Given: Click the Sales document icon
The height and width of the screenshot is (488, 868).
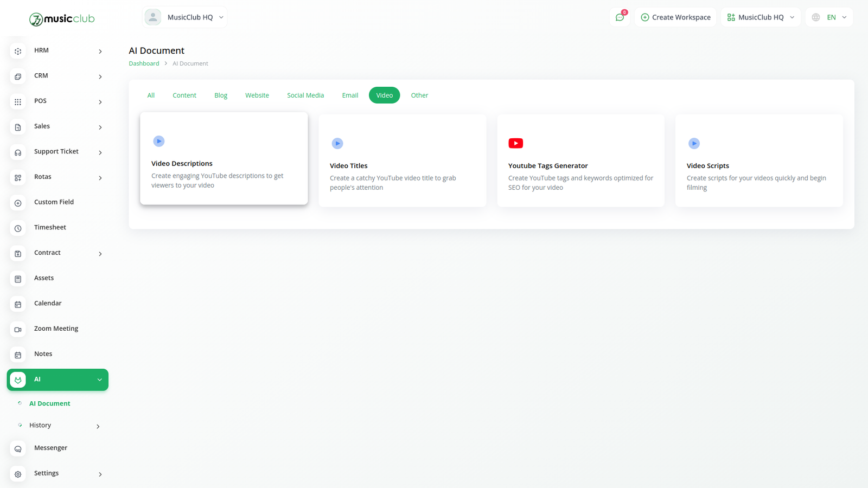Looking at the screenshot, I should (18, 127).
